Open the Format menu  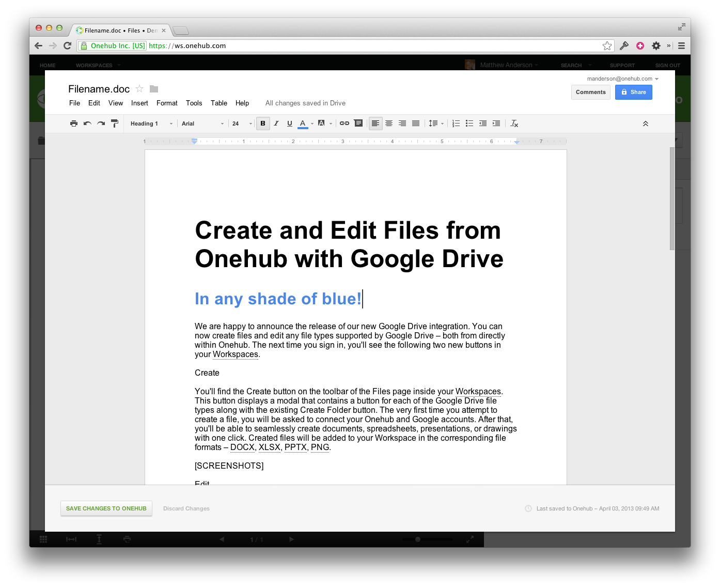[167, 103]
